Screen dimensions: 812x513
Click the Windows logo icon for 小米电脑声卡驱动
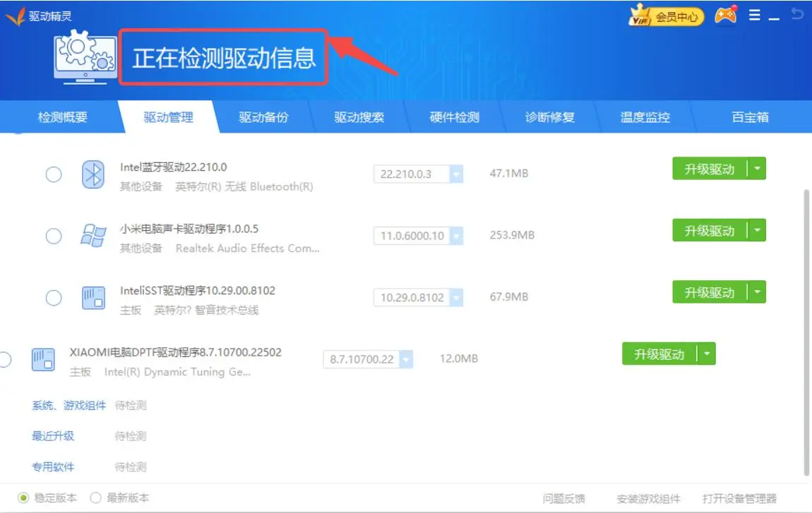[x=92, y=236]
